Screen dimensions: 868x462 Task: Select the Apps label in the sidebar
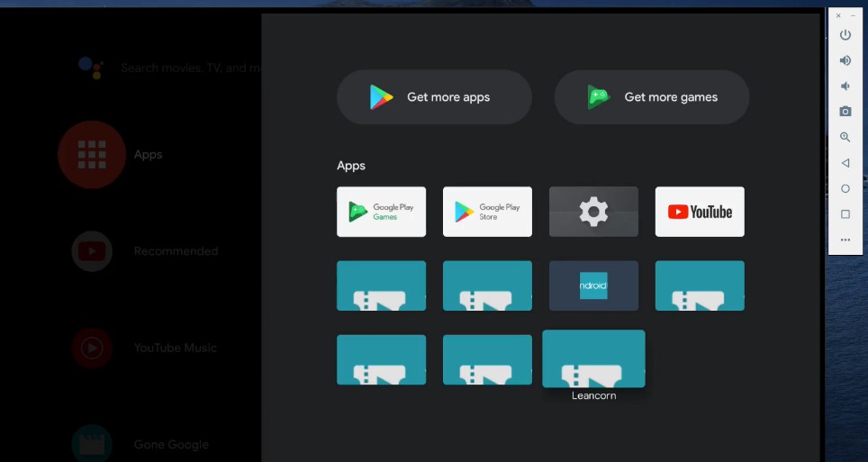(x=149, y=155)
